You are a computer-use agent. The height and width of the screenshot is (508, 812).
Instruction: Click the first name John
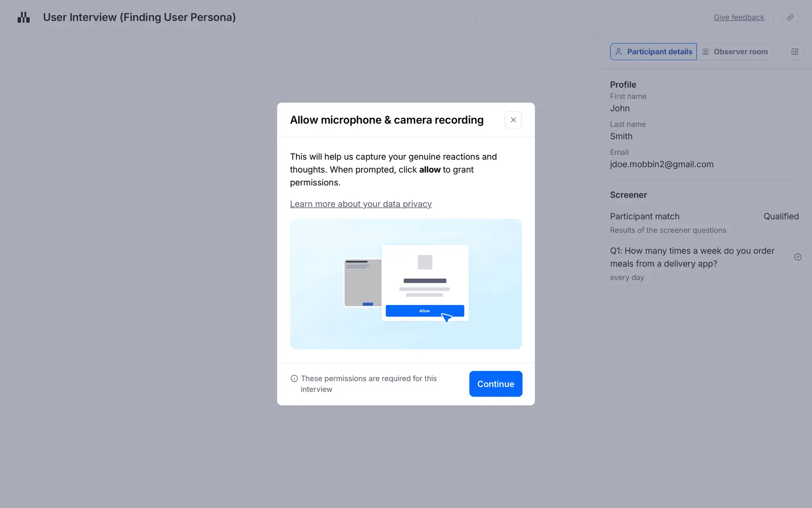(x=620, y=108)
